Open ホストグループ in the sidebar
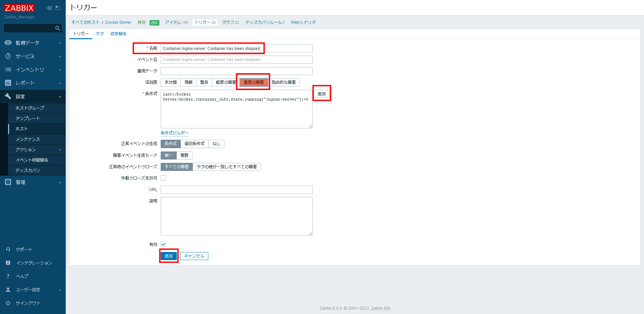Screen dimensions: 644x314 click(x=37, y=108)
